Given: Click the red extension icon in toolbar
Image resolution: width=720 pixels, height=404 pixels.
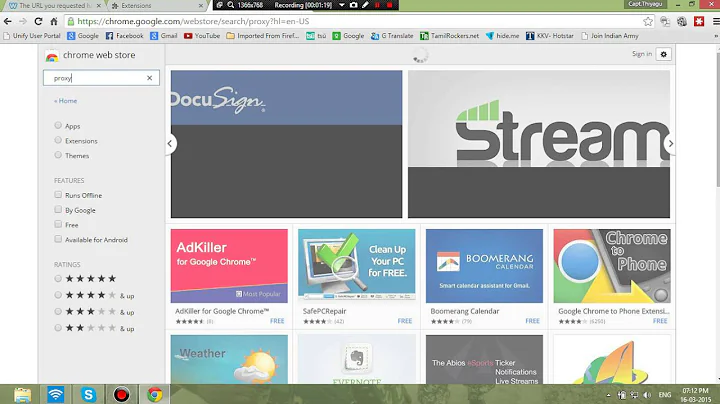Looking at the screenshot, I should [x=699, y=21].
